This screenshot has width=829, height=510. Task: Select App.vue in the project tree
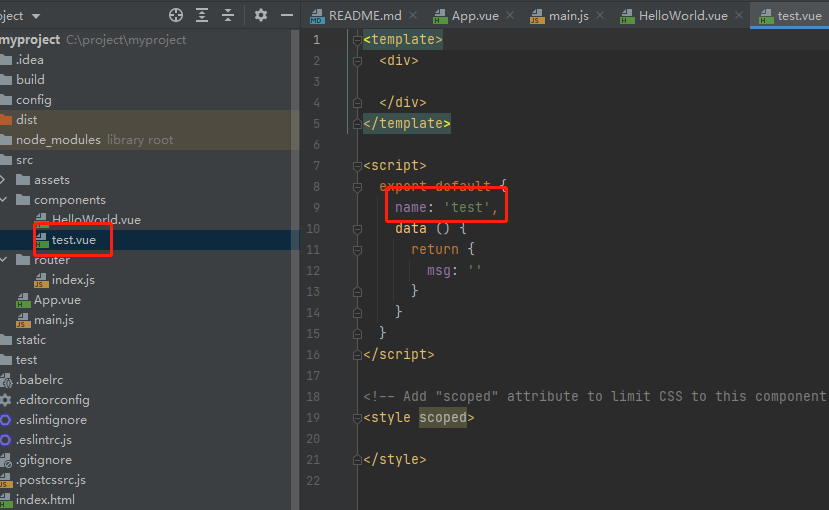[x=57, y=300]
